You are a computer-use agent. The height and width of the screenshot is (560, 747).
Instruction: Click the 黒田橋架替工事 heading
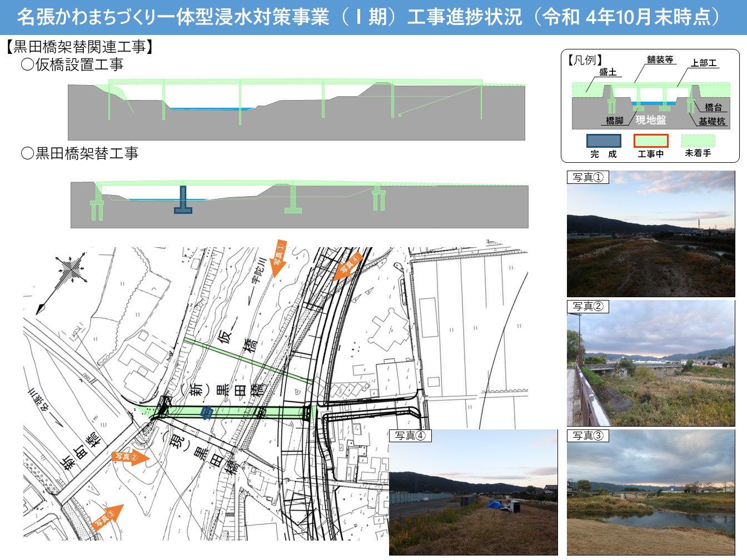(79, 153)
